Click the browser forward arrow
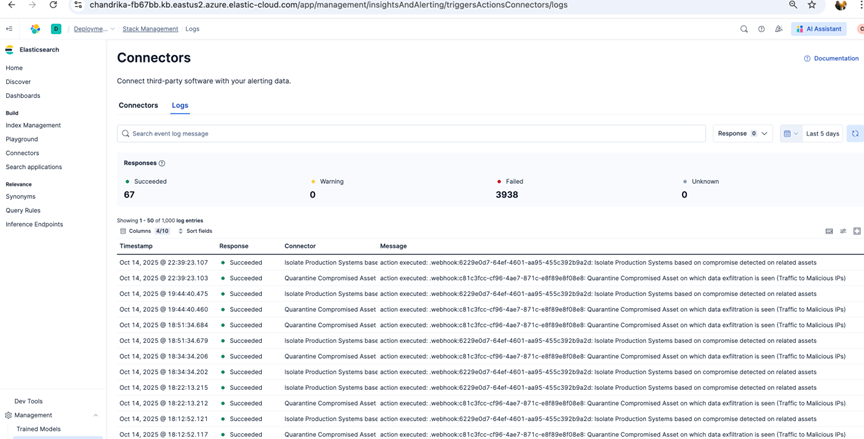 pyautogui.click(x=33, y=5)
